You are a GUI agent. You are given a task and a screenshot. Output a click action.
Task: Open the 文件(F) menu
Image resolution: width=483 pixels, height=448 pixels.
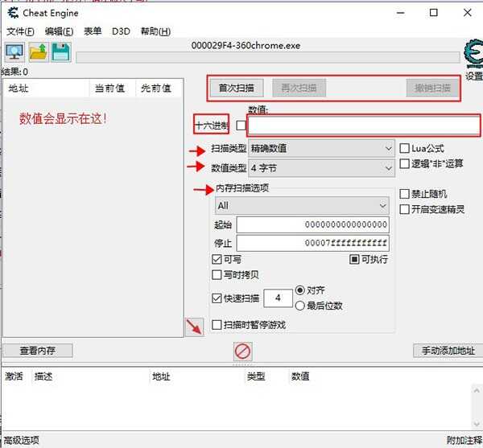(x=20, y=31)
